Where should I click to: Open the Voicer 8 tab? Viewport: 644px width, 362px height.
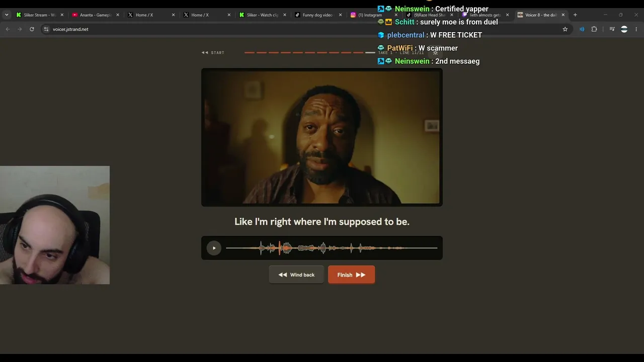coord(540,15)
